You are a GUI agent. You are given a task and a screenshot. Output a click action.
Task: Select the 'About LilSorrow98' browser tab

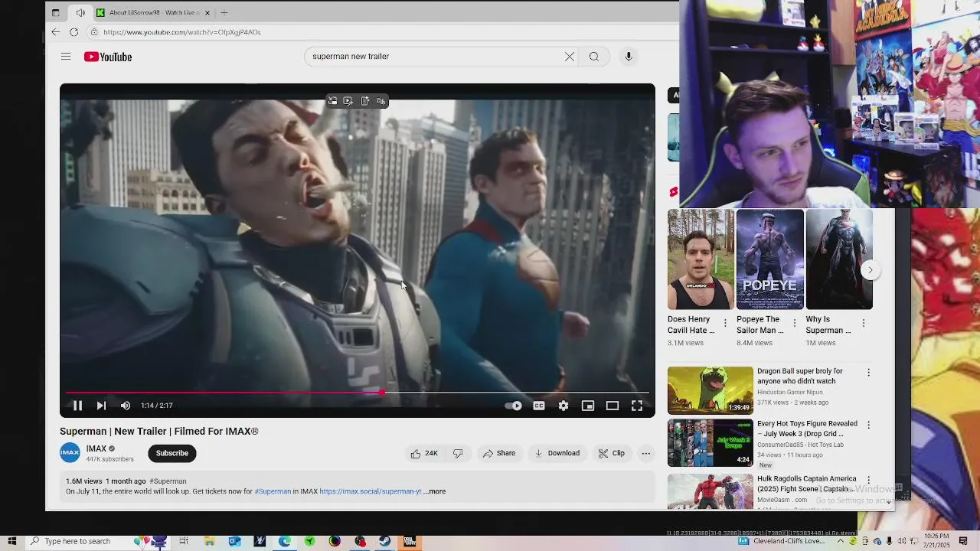pyautogui.click(x=154, y=12)
